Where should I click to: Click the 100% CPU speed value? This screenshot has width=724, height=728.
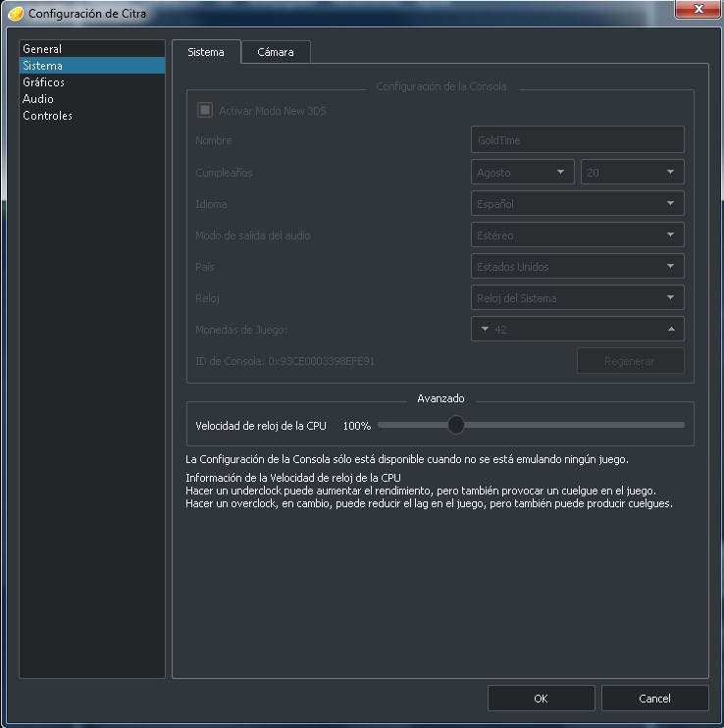coord(357,426)
